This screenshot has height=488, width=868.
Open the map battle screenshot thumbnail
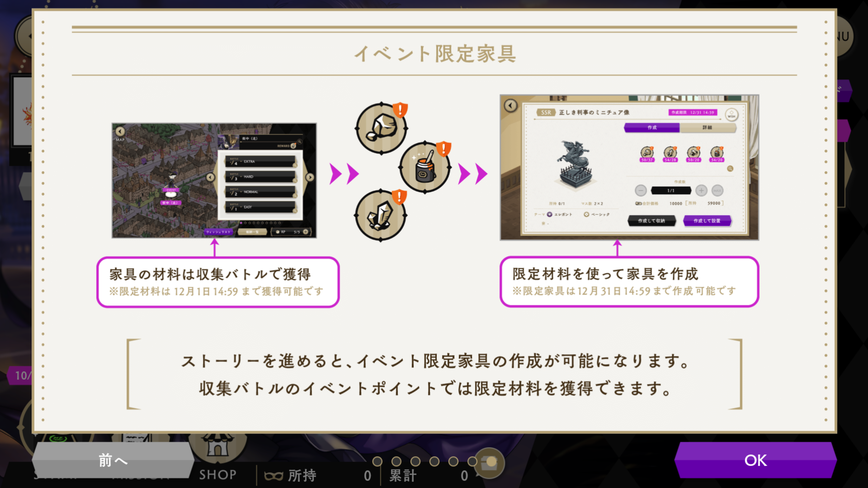click(214, 181)
